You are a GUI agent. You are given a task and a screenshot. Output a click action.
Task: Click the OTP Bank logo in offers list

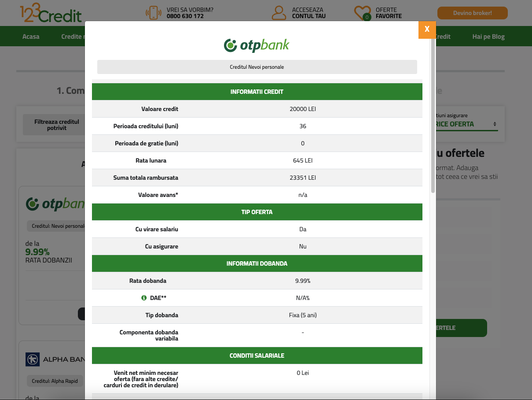[x=55, y=204]
